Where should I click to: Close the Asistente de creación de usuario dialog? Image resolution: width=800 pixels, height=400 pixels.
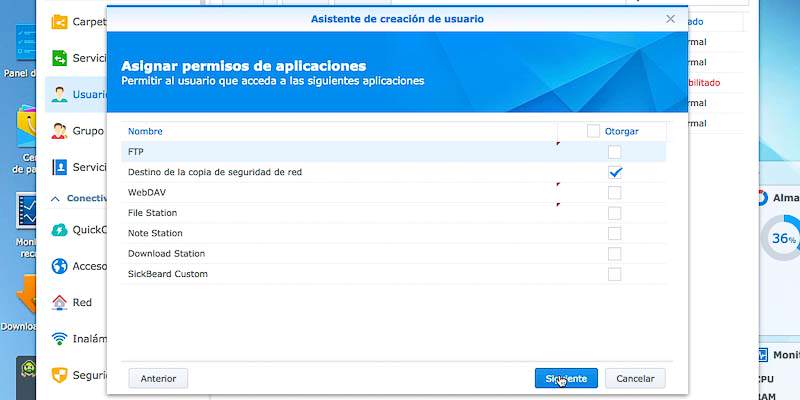click(670, 19)
